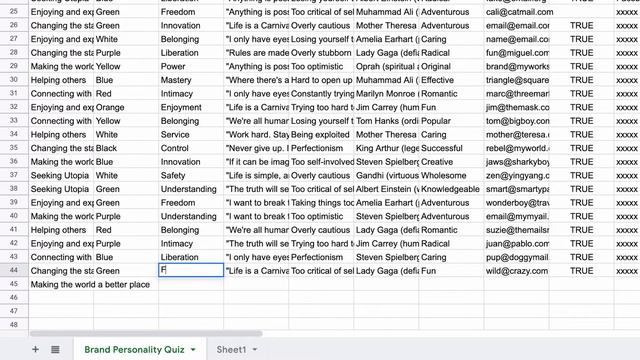Open the all sheets list icon
Screen dimensions: 640x360
[55, 349]
